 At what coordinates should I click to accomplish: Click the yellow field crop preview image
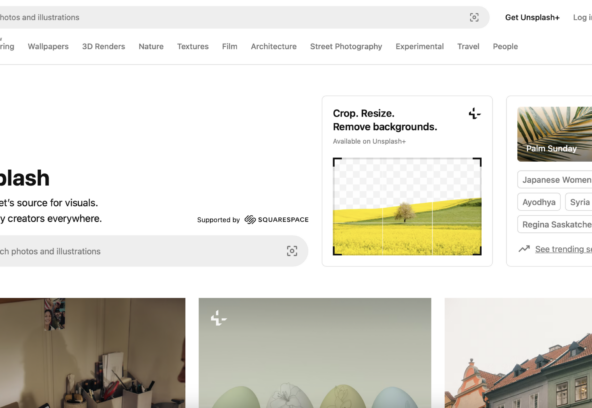click(x=407, y=206)
